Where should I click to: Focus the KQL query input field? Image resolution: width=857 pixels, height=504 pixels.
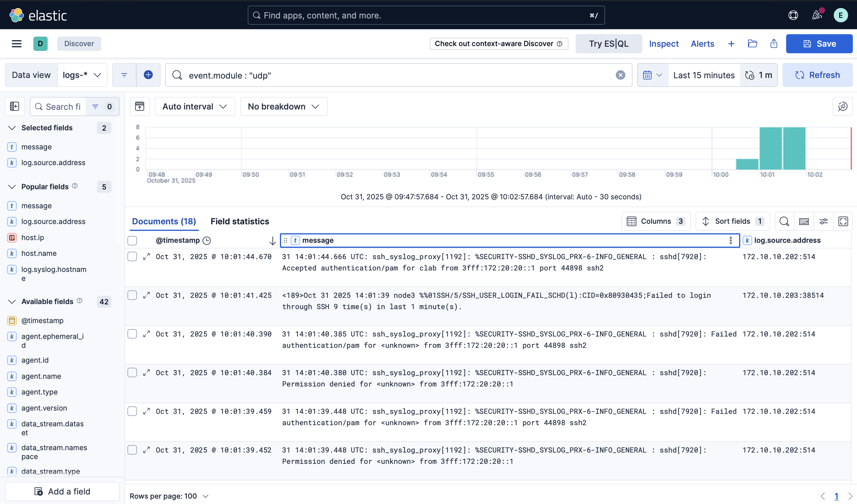398,75
